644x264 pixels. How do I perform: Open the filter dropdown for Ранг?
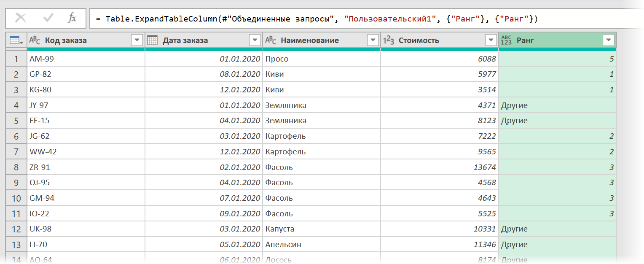[x=608, y=40]
